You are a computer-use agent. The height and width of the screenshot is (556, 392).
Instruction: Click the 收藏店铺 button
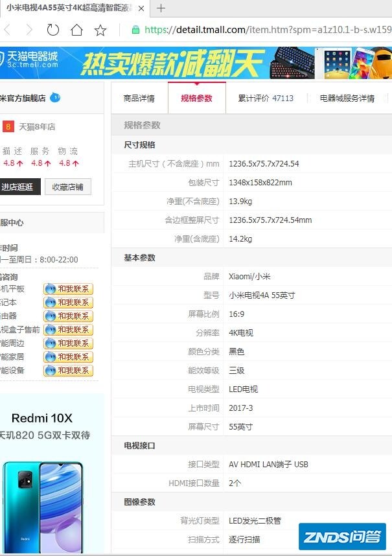pyautogui.click(x=67, y=187)
